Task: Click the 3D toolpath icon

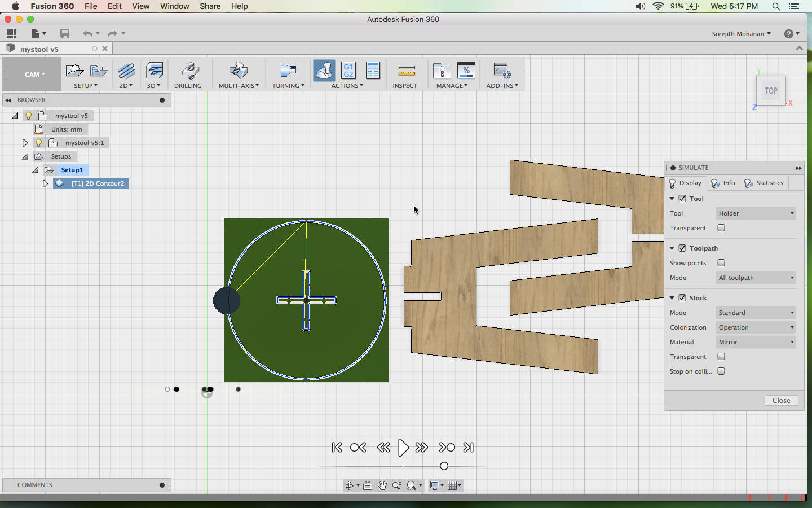Action: coord(154,71)
